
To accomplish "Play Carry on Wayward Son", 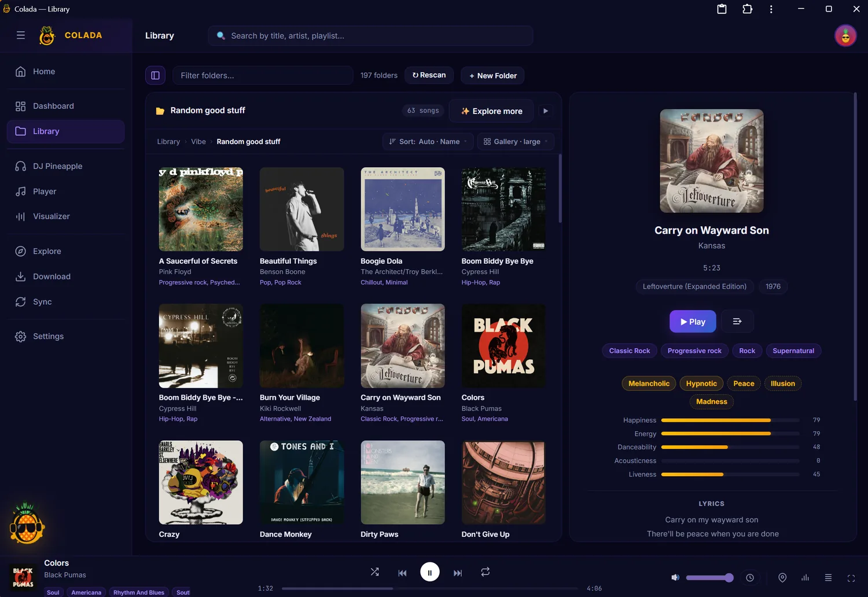I will pos(693,322).
